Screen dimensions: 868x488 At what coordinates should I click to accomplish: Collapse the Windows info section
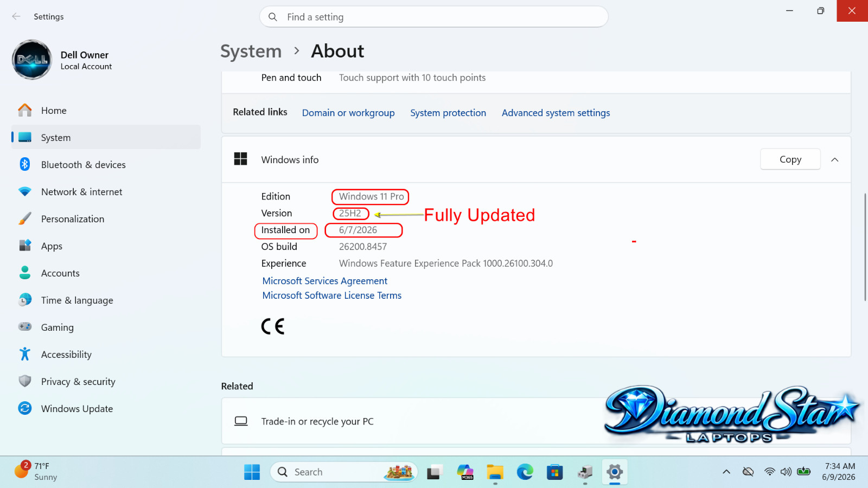(835, 159)
